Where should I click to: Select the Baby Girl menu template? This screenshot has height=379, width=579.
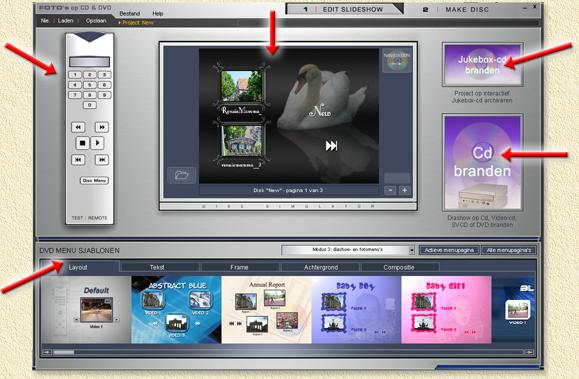(446, 310)
